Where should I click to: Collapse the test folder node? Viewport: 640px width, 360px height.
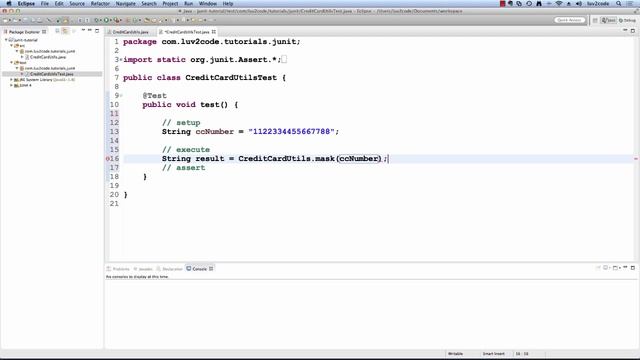[11, 63]
